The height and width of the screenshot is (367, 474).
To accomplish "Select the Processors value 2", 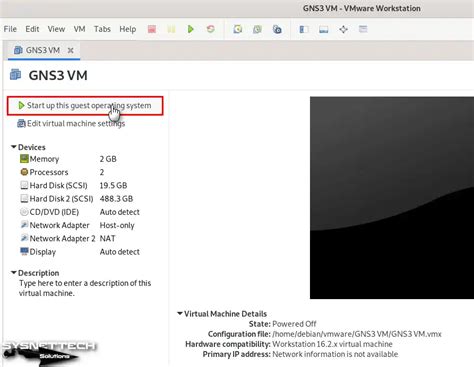I will tap(102, 172).
